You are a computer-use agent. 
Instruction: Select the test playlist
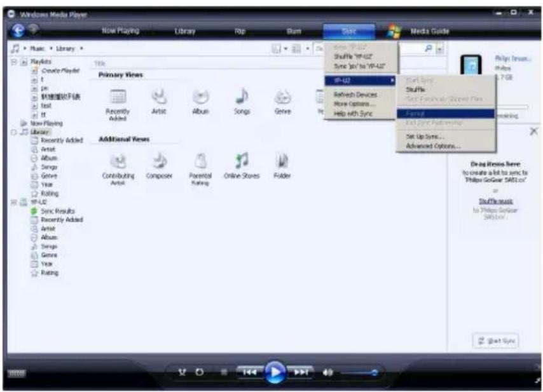click(46, 106)
